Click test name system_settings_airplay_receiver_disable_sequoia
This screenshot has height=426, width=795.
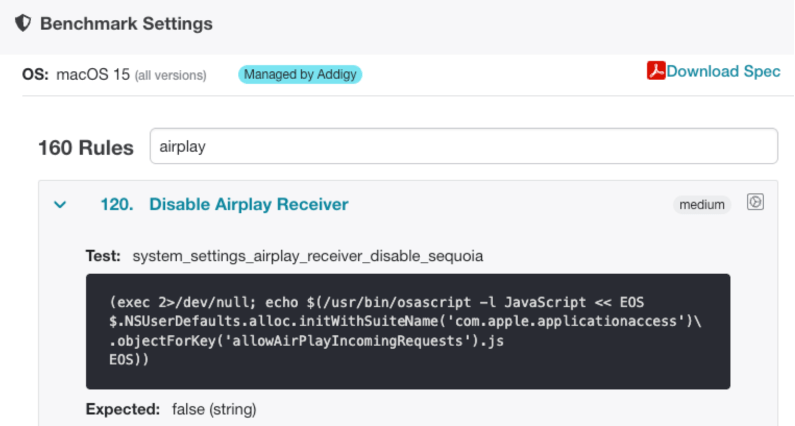point(308,256)
